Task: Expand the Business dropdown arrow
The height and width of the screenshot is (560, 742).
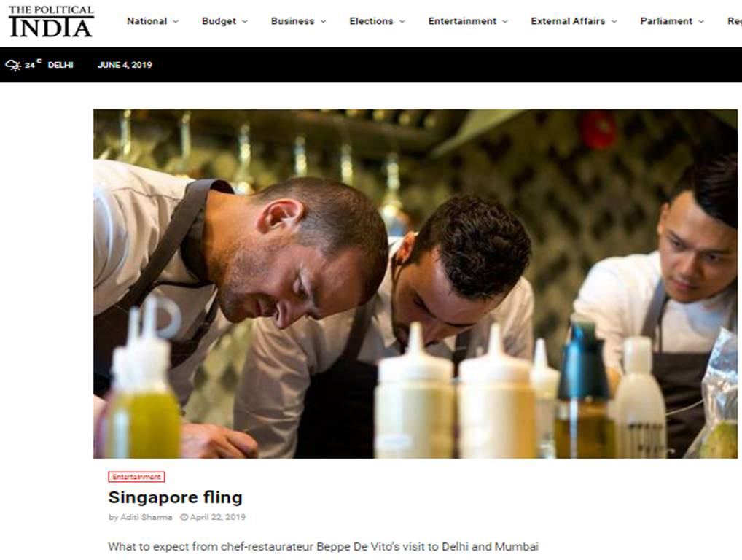Action: coord(323,21)
